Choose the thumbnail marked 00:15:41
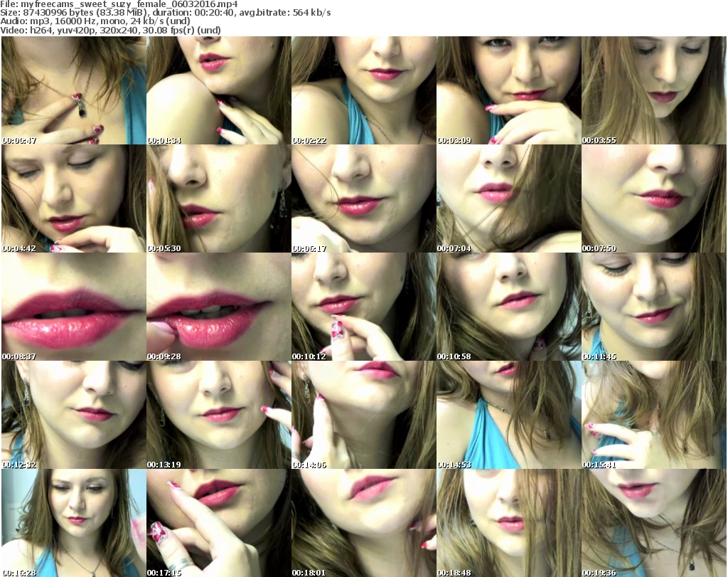Image resolution: width=728 pixels, height=577 pixels. (x=654, y=415)
